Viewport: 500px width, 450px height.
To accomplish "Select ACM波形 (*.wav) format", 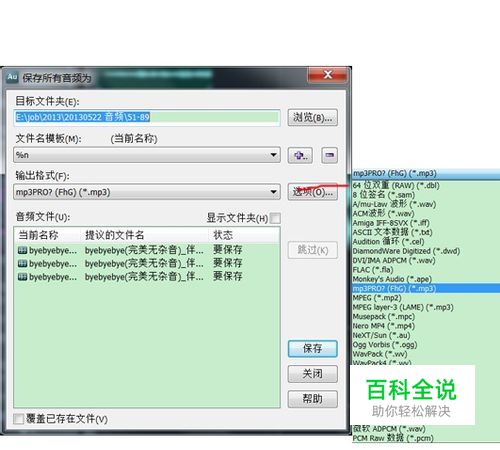I will pyautogui.click(x=426, y=213).
